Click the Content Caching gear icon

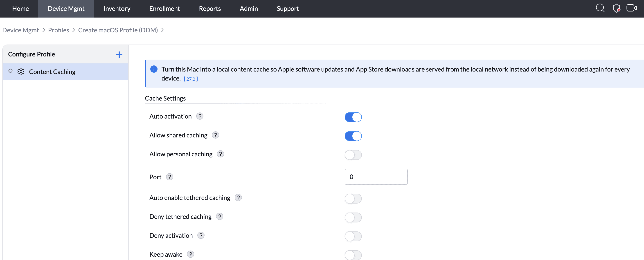21,72
